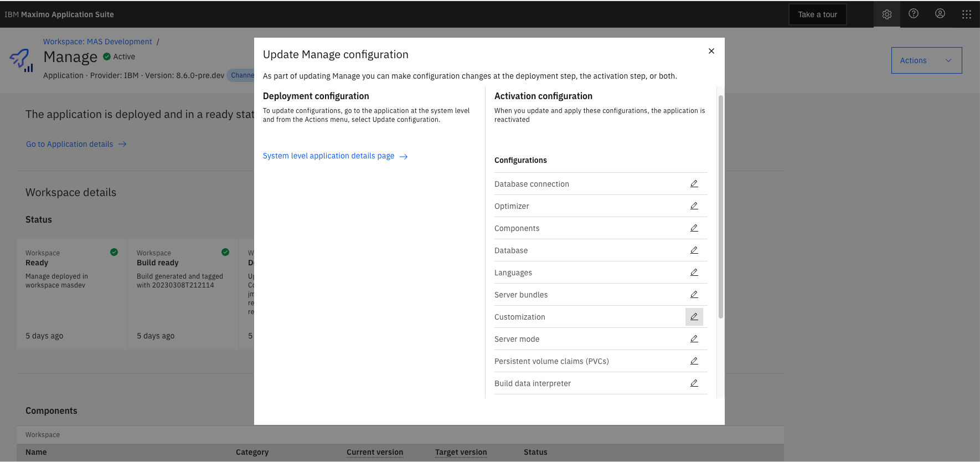Click the Status column header in table

click(x=535, y=452)
